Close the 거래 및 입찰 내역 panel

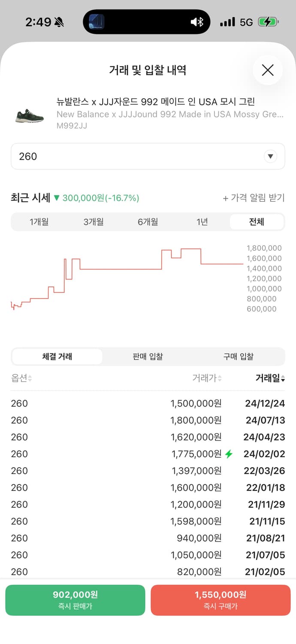268,70
